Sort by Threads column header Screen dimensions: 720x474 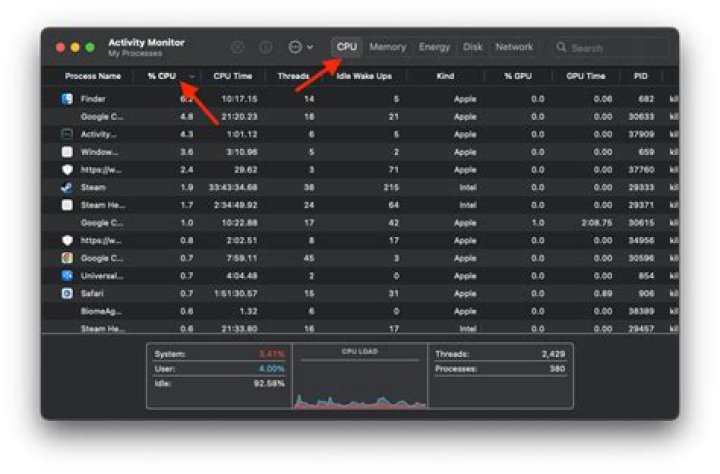point(293,76)
